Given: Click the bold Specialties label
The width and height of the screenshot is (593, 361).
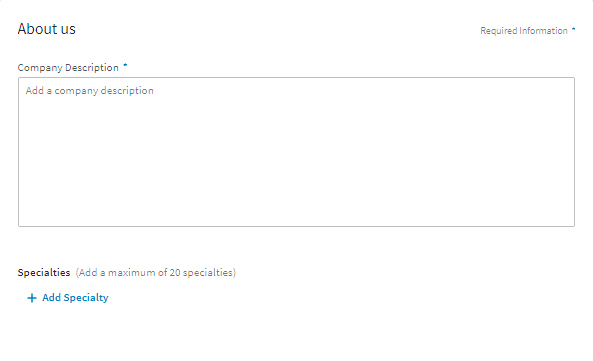Looking at the screenshot, I should [x=44, y=273].
